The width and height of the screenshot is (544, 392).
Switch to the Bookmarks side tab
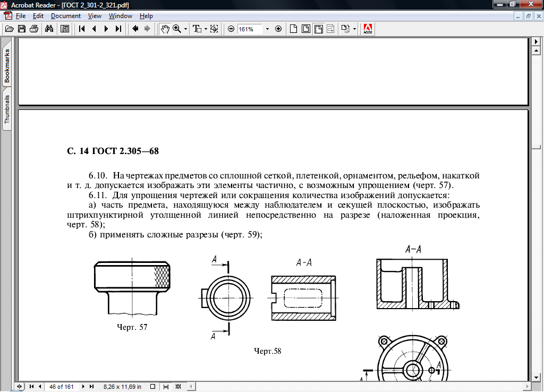7,65
